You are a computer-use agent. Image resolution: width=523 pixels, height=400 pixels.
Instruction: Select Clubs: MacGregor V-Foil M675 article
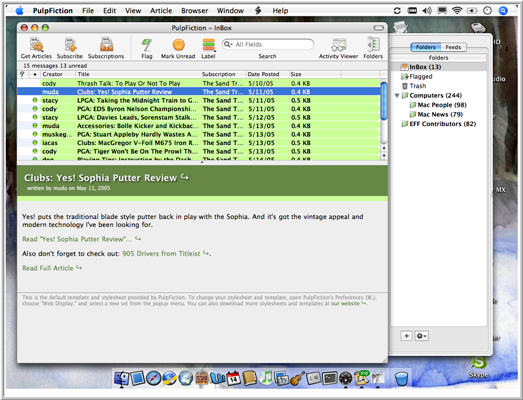199,143
